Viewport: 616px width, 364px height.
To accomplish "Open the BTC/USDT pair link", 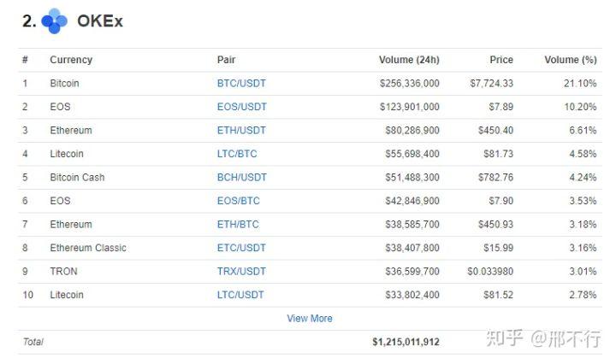I will tap(241, 83).
